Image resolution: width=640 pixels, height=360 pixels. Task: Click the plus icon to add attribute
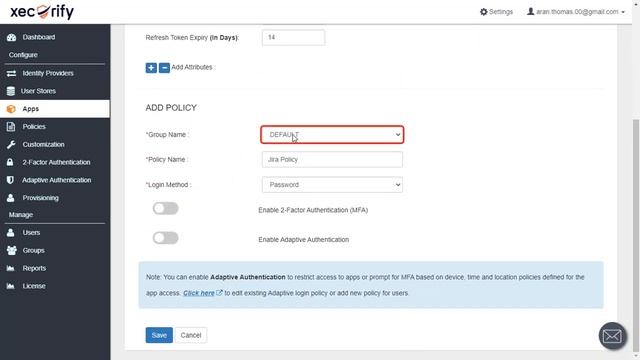[x=151, y=68]
